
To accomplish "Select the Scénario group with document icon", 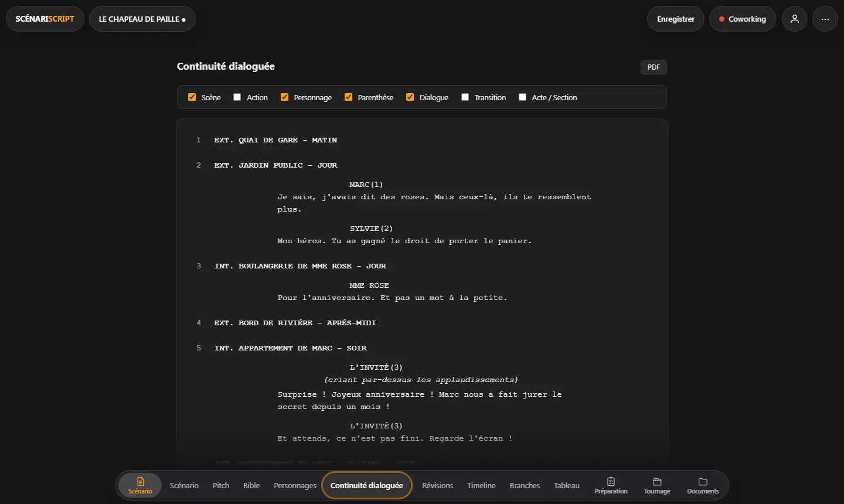I will (x=140, y=485).
